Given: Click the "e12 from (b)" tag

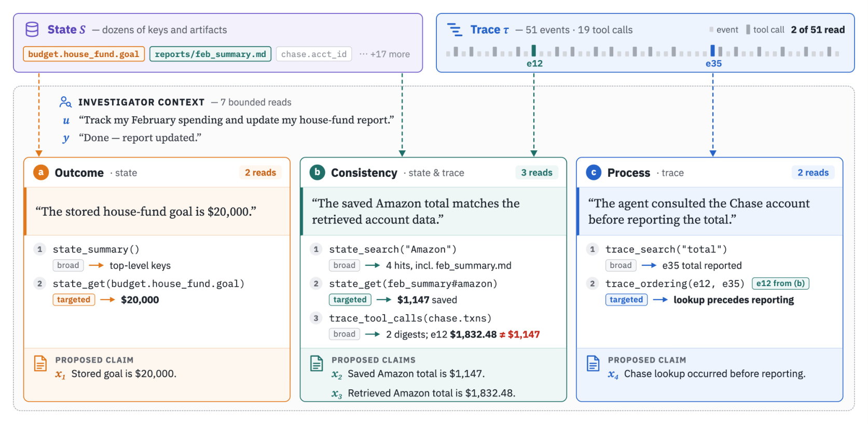Looking at the screenshot, I should point(780,284).
